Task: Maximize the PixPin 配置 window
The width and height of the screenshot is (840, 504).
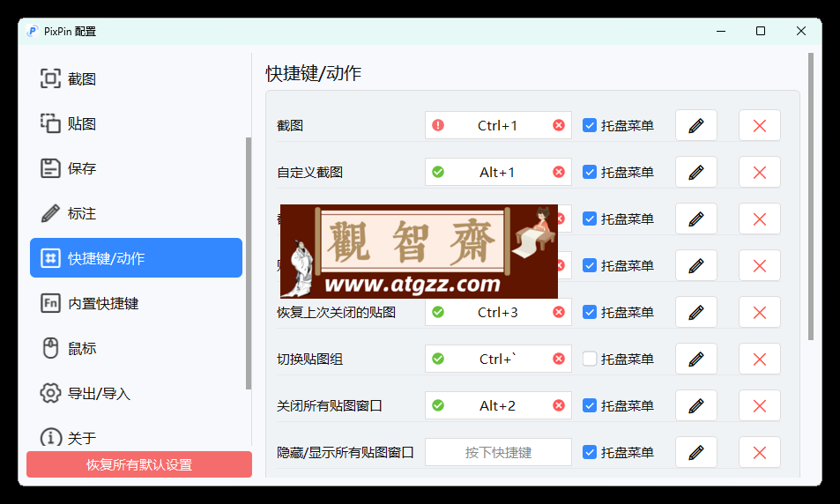Action: 760,31
